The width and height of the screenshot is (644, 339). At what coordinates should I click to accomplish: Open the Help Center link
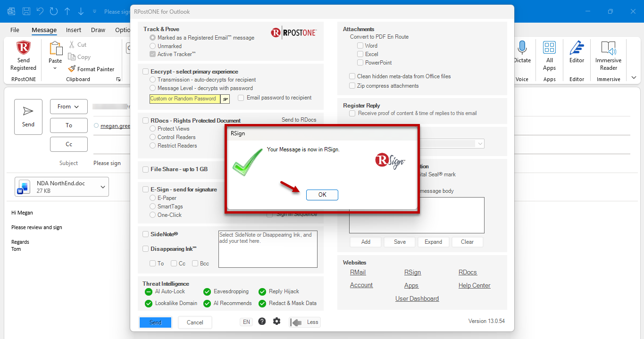point(474,285)
